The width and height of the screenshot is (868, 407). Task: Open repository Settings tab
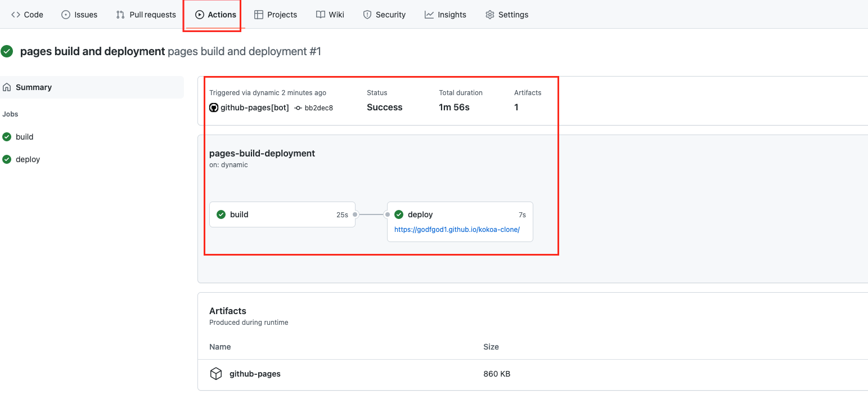507,15
